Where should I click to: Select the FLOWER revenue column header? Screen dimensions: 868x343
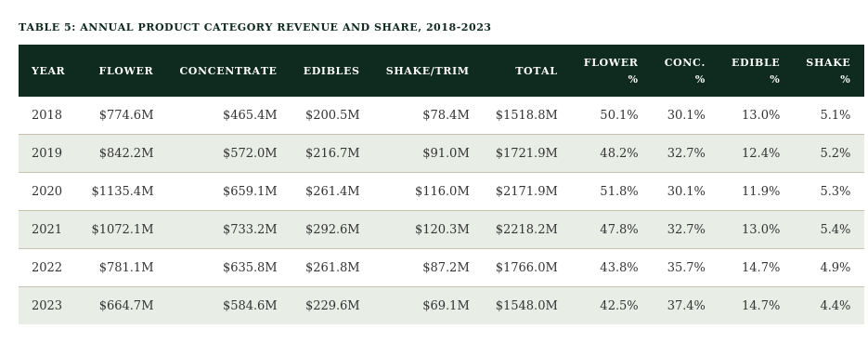[126, 71]
